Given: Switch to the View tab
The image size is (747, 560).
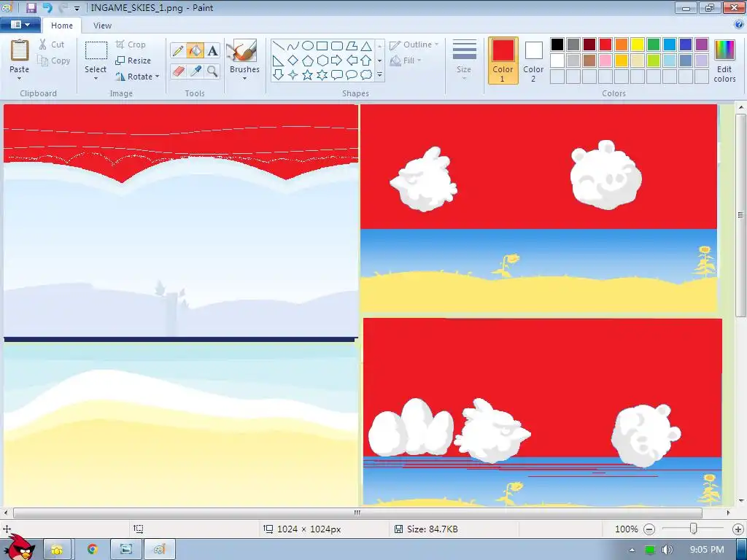Looking at the screenshot, I should (102, 26).
